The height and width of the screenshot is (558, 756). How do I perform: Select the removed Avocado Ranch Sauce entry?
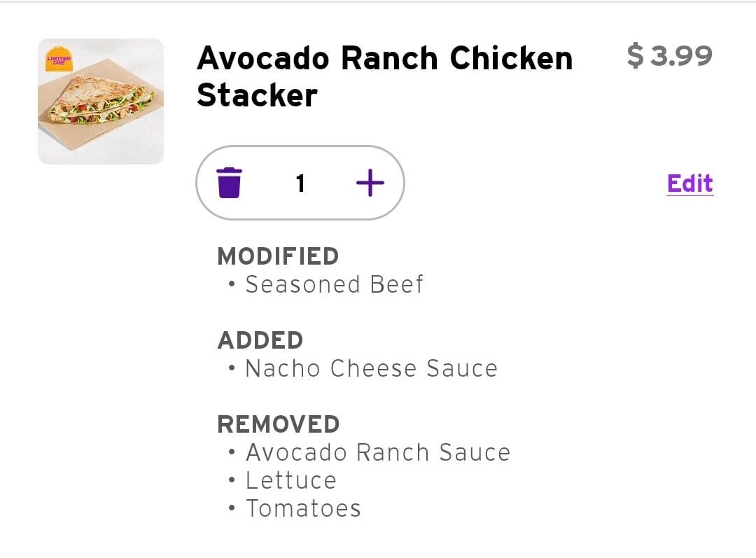[377, 452]
